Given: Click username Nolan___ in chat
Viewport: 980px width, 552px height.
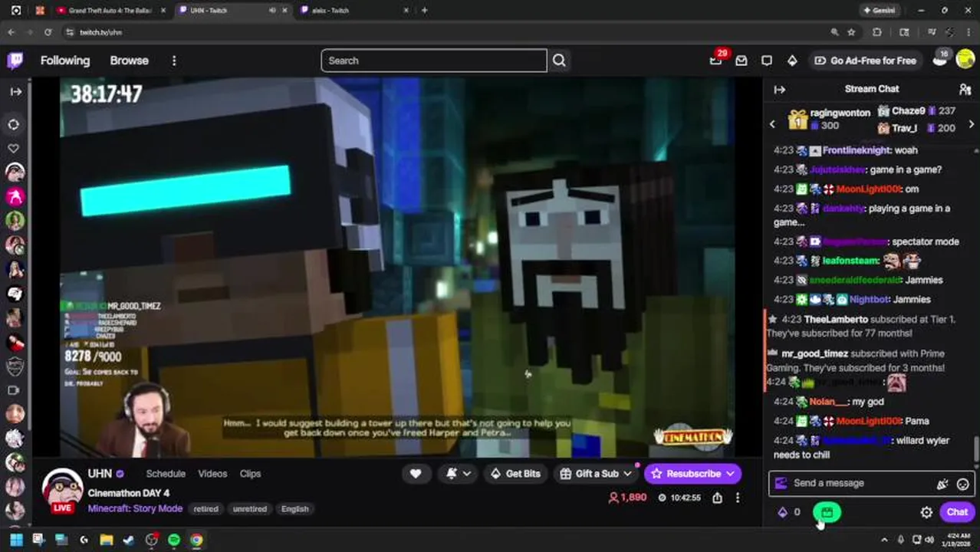Looking at the screenshot, I should (829, 402).
